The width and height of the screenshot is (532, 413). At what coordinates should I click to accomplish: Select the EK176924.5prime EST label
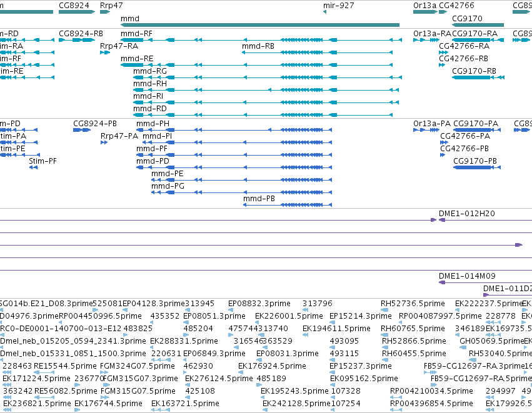(272, 366)
